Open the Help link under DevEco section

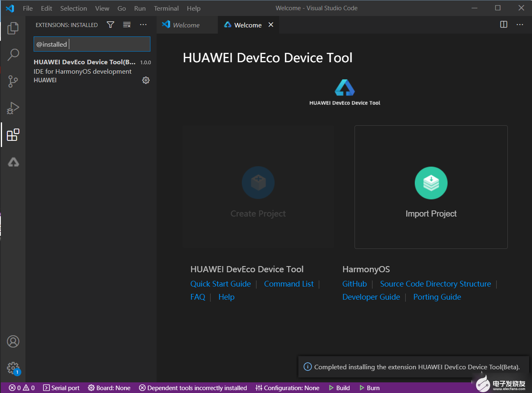(x=226, y=297)
